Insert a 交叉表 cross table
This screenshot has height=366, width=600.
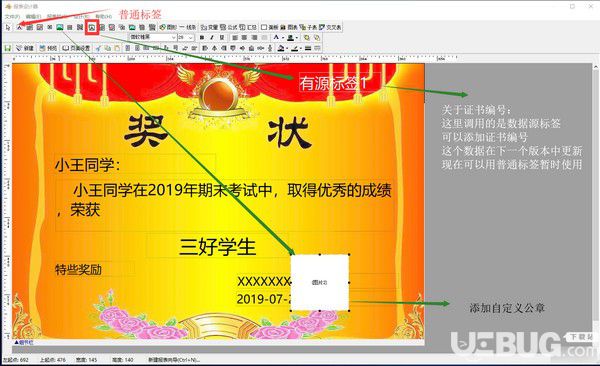tap(330, 28)
